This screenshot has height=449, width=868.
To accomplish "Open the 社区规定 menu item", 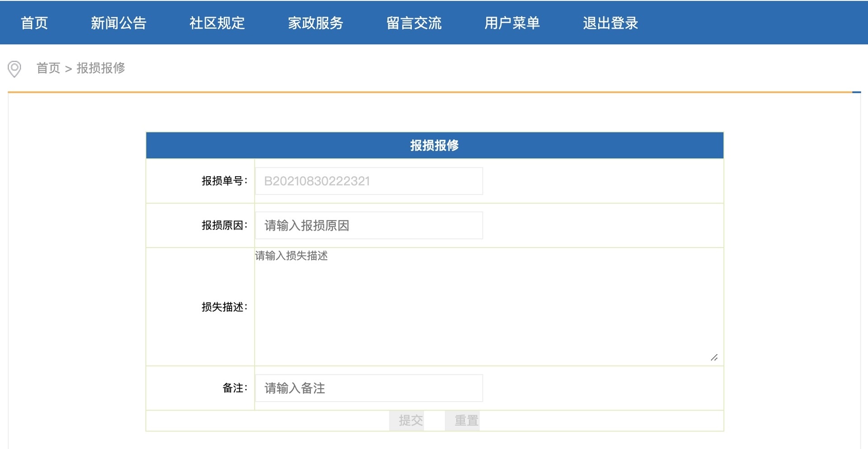I will (x=217, y=23).
